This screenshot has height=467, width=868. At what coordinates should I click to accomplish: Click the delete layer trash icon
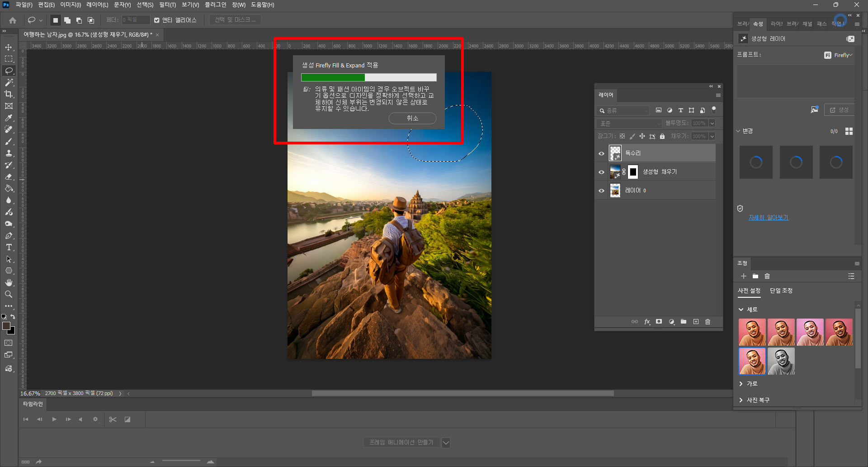708,322
